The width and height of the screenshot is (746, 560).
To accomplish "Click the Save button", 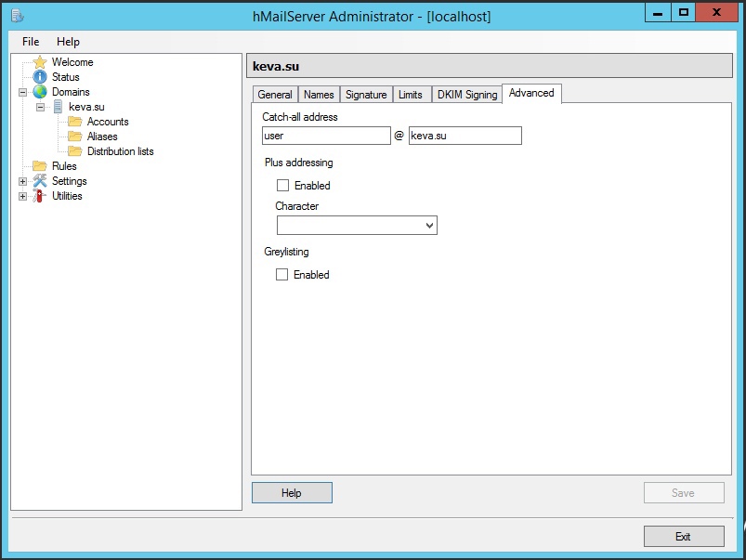I will point(684,492).
